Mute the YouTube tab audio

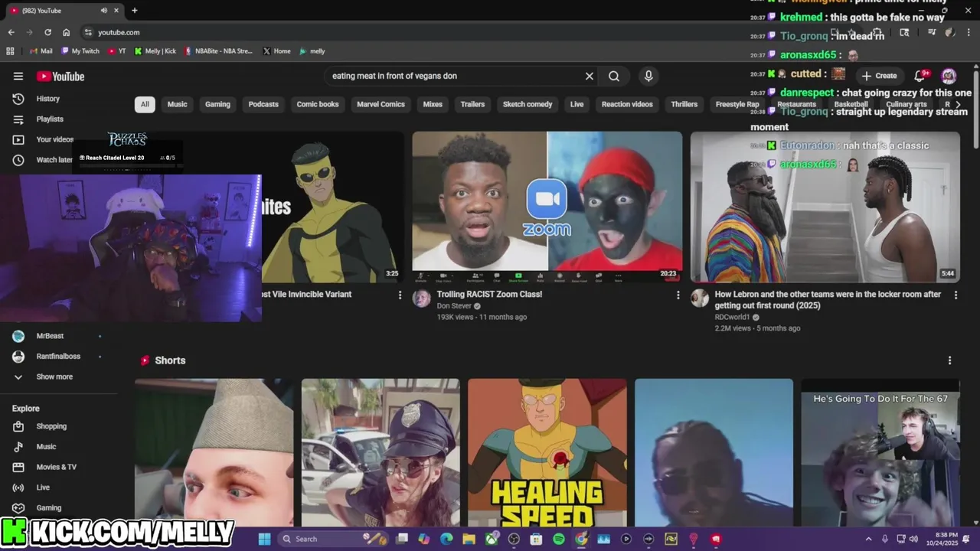(x=104, y=11)
